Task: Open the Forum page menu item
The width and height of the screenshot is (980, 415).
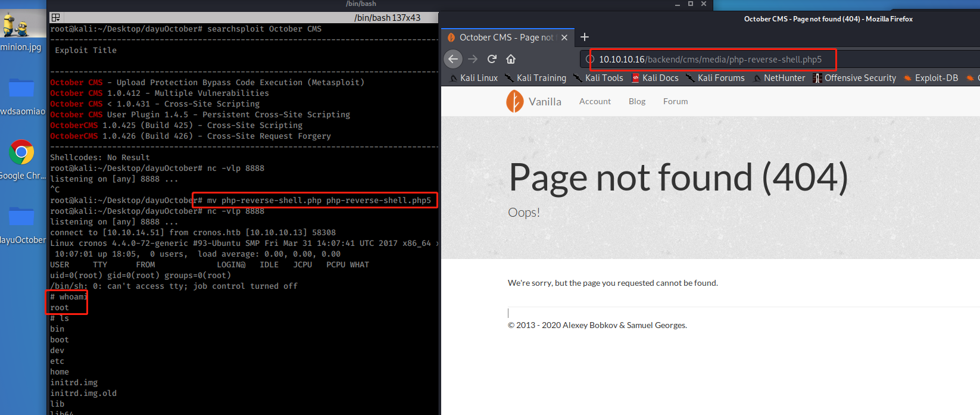Action: (x=675, y=101)
